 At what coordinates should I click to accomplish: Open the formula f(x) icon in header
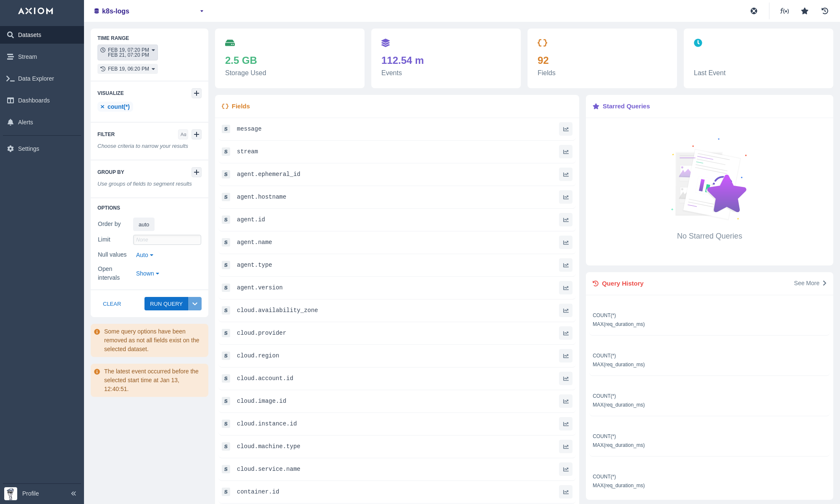tap(784, 11)
